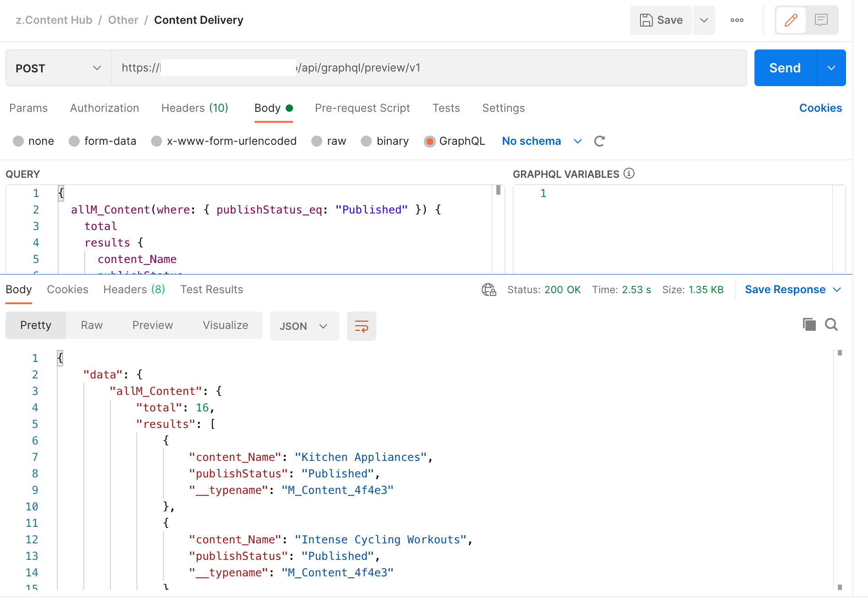
Task: Open the Authorization tab
Action: 104,108
